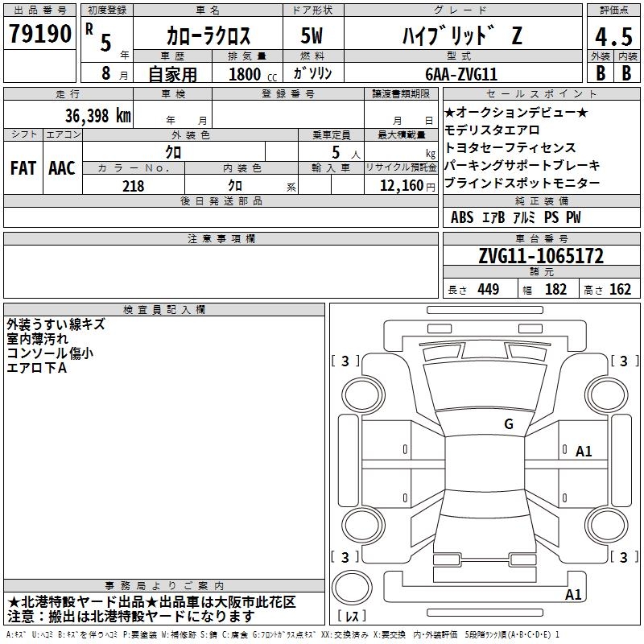Select the 4.5 evaluation score
Viewport: 644px width, 644px height.
(x=613, y=37)
